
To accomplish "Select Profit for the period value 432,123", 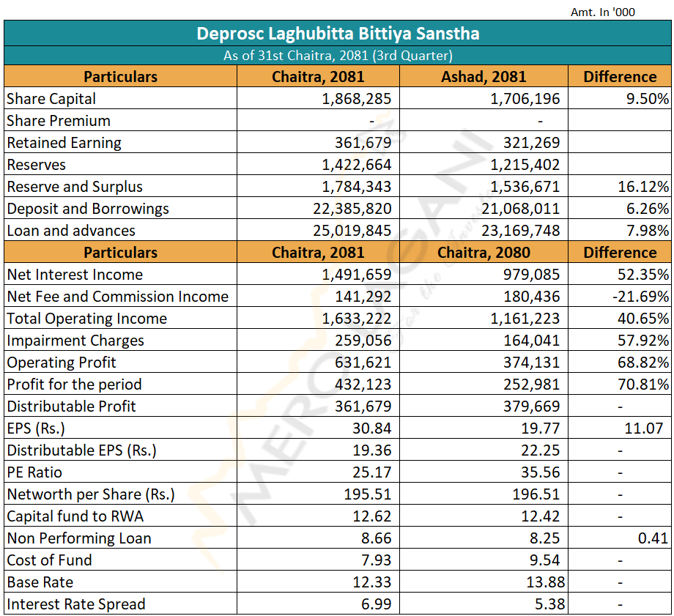I will 362,385.
